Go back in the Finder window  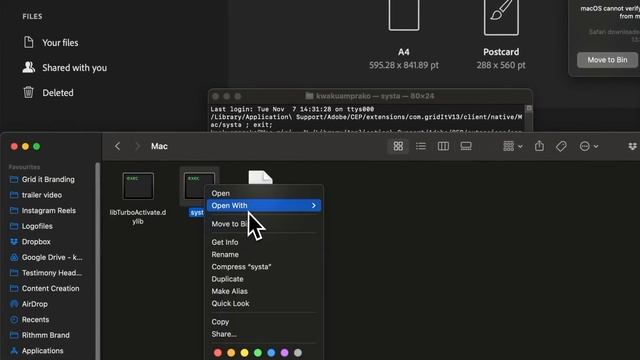click(x=118, y=146)
